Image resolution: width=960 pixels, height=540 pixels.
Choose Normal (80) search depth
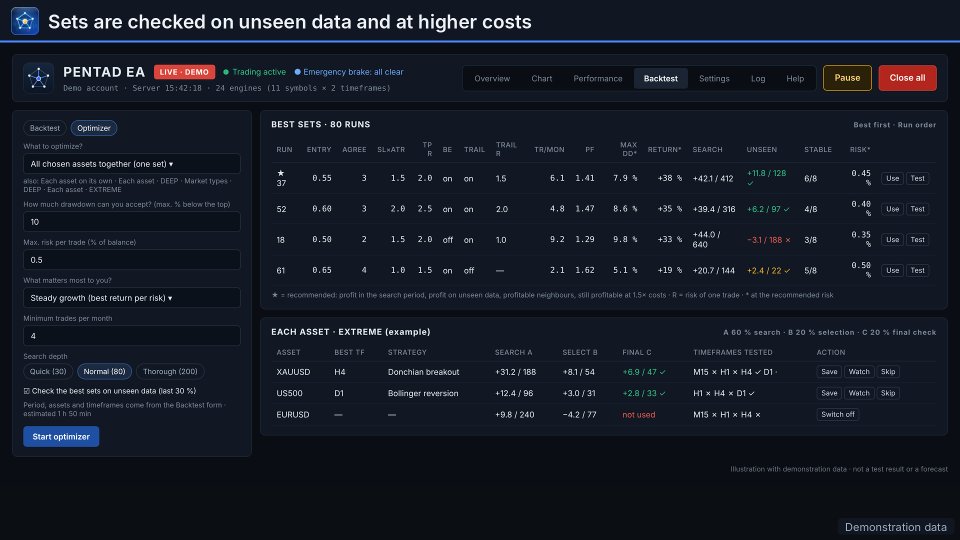click(104, 372)
